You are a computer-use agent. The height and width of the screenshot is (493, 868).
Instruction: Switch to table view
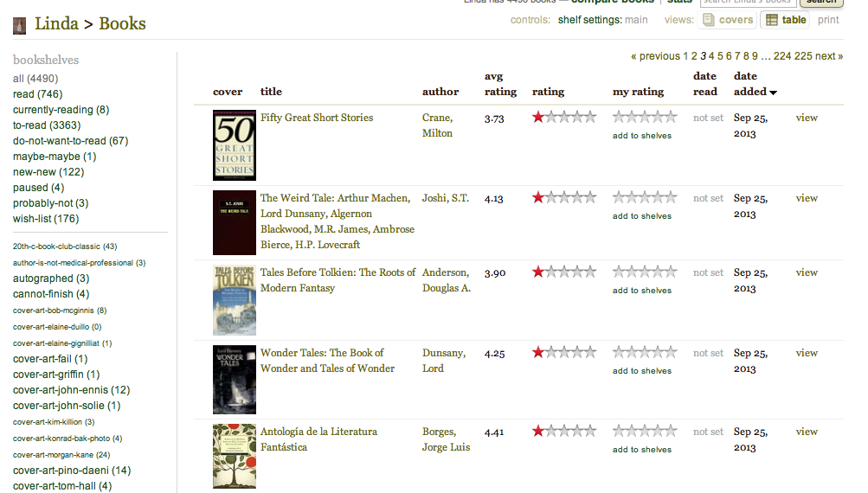[786, 20]
